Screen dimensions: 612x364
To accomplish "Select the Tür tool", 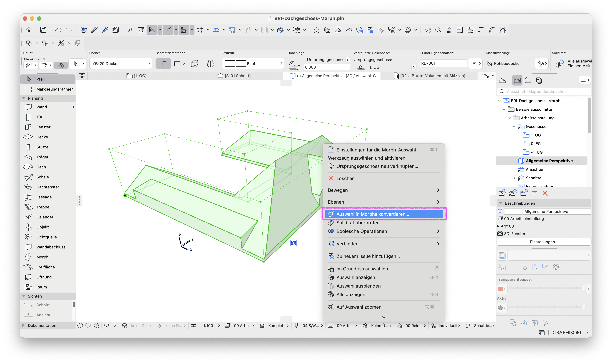I will 48,117.
